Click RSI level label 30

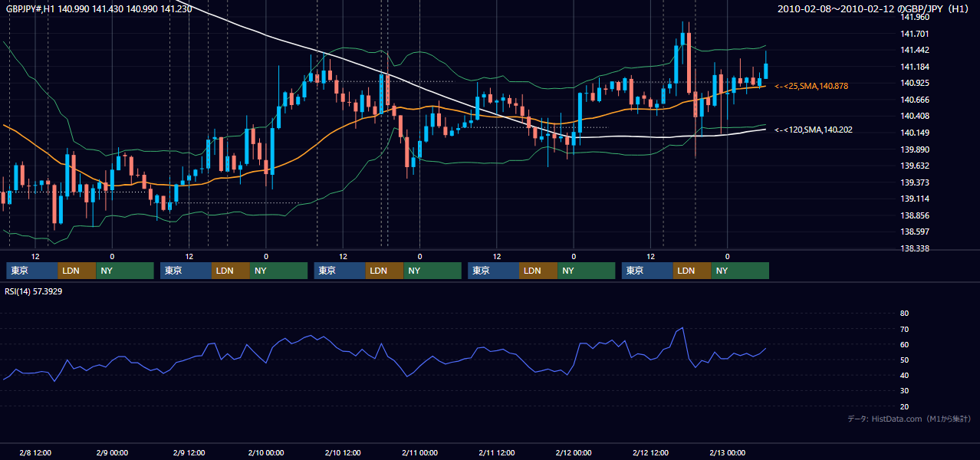904,391
